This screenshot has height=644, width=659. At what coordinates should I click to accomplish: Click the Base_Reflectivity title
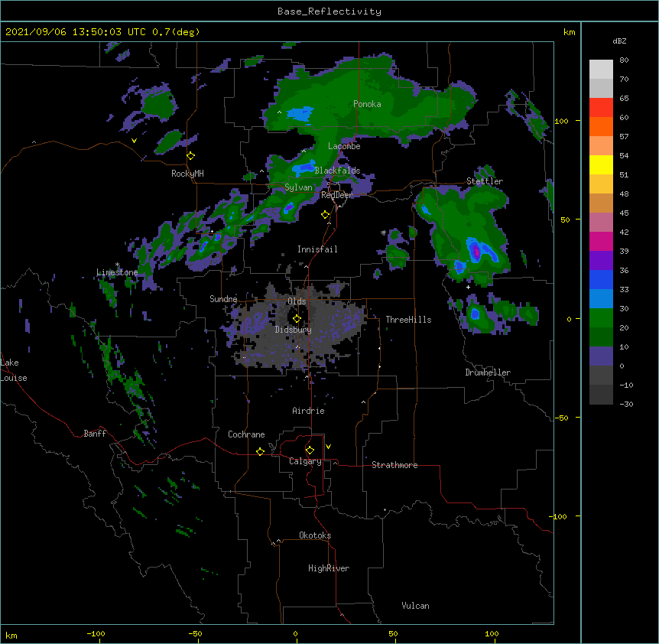tap(329, 11)
